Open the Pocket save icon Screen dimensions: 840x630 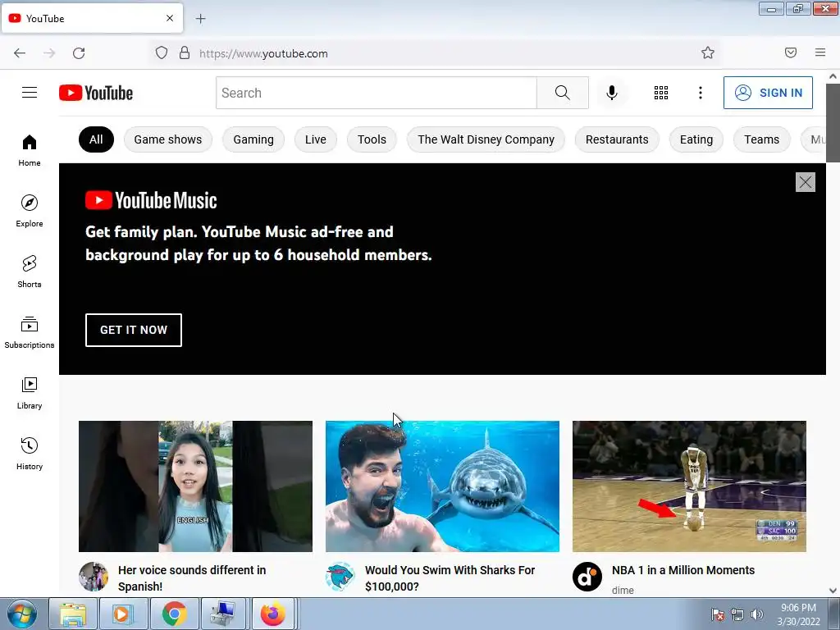(791, 52)
